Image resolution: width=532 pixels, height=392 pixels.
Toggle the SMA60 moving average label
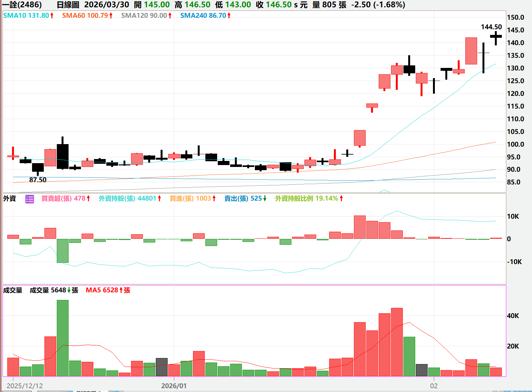click(85, 16)
